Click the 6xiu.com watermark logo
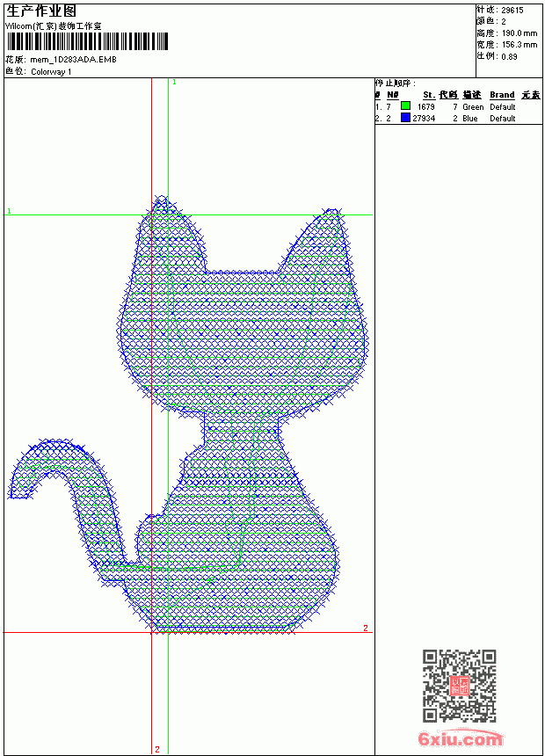Viewport: 545px width, 756px height. click(460, 738)
